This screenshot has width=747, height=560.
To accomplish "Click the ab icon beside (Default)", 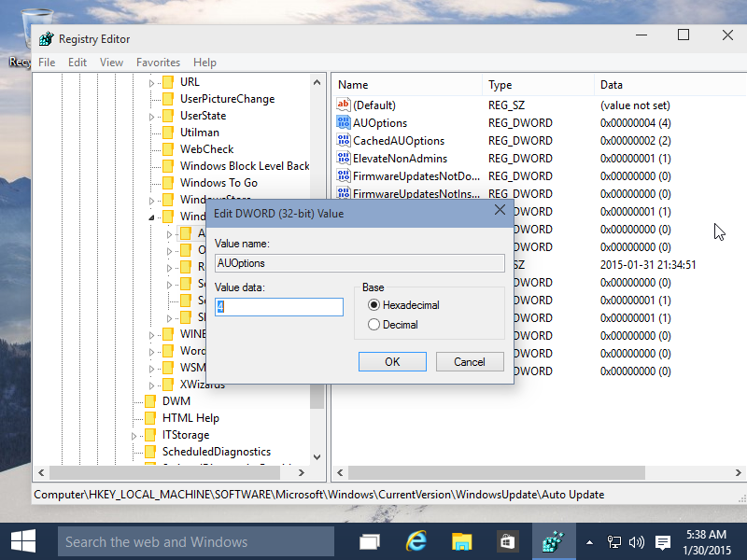I will [x=344, y=105].
